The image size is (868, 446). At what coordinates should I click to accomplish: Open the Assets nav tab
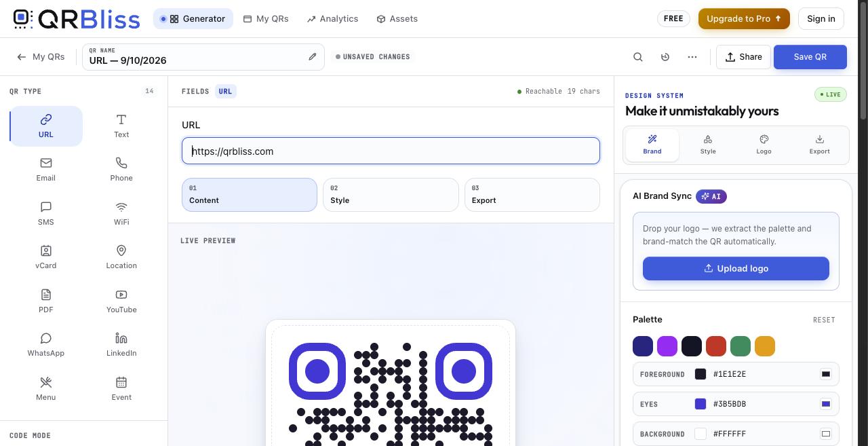pyautogui.click(x=397, y=19)
